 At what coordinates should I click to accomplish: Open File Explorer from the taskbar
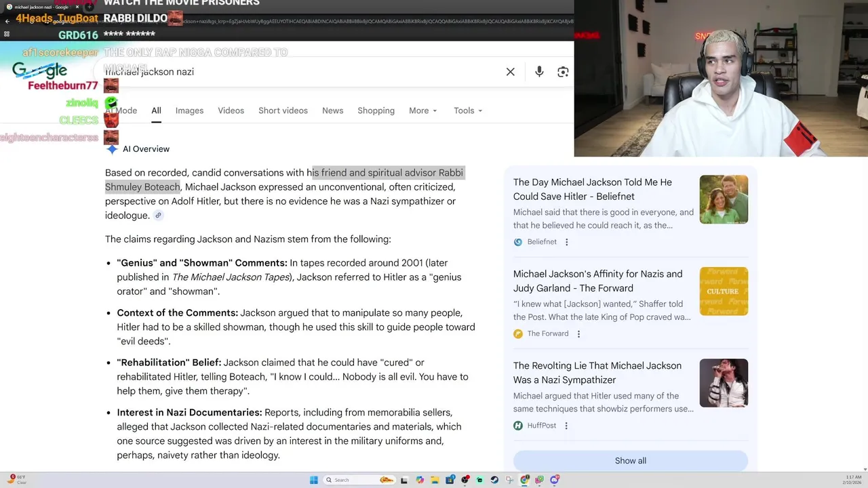click(x=435, y=480)
